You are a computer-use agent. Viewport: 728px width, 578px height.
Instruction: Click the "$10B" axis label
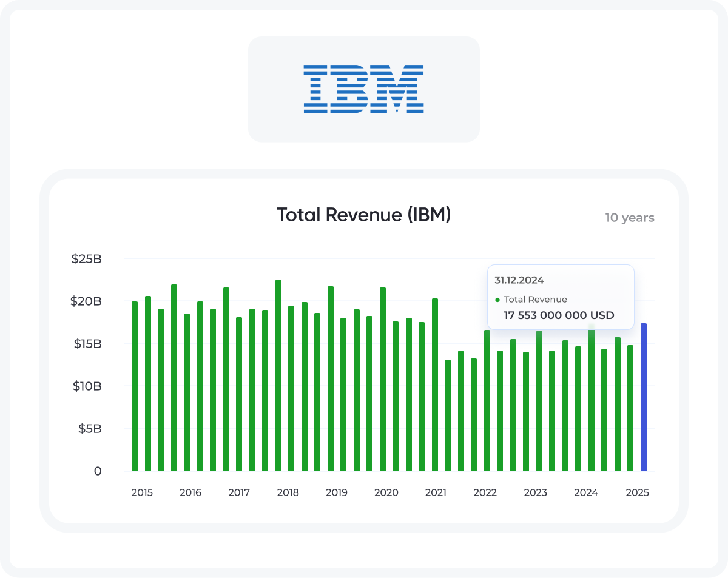(87, 386)
